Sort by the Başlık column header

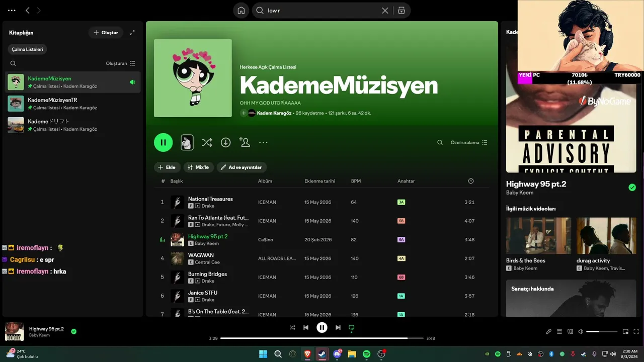(x=177, y=181)
